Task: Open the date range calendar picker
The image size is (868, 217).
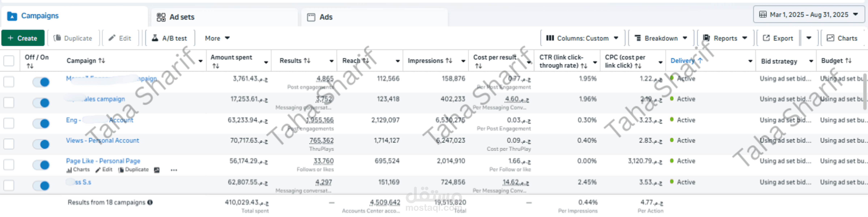Action: coord(809,14)
